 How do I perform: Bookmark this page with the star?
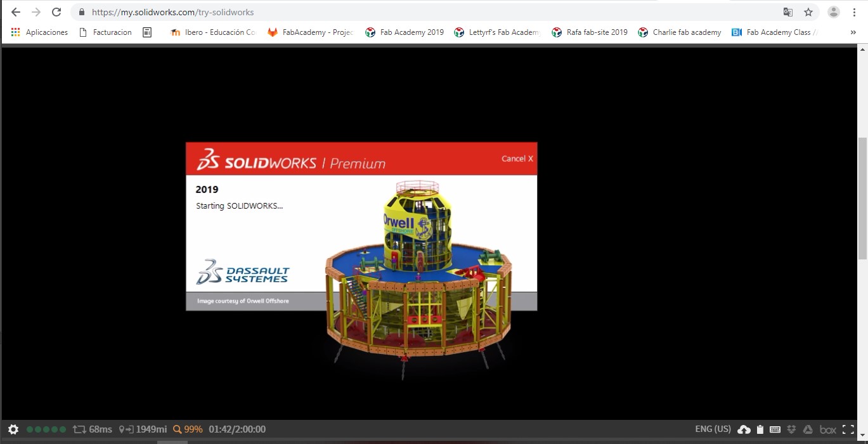(808, 12)
